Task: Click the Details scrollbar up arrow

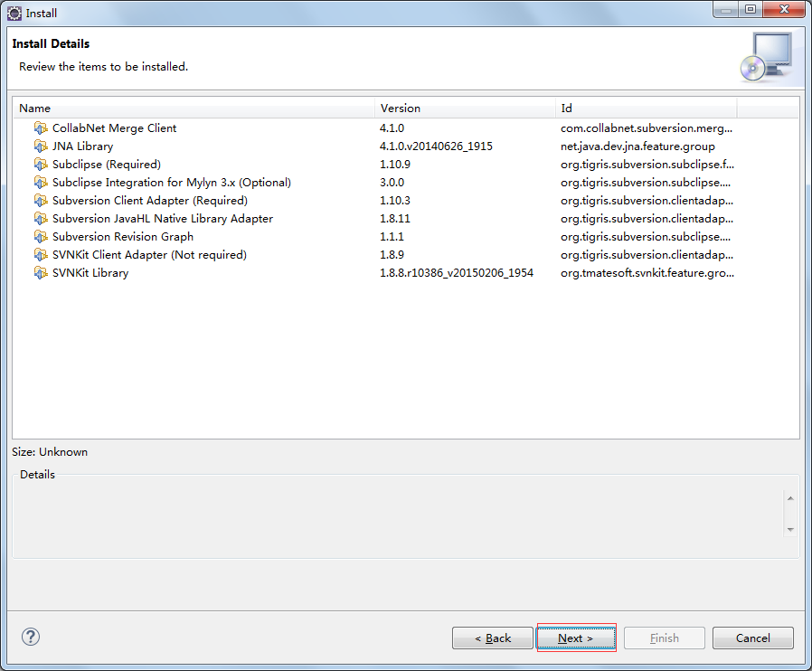Action: [x=790, y=498]
